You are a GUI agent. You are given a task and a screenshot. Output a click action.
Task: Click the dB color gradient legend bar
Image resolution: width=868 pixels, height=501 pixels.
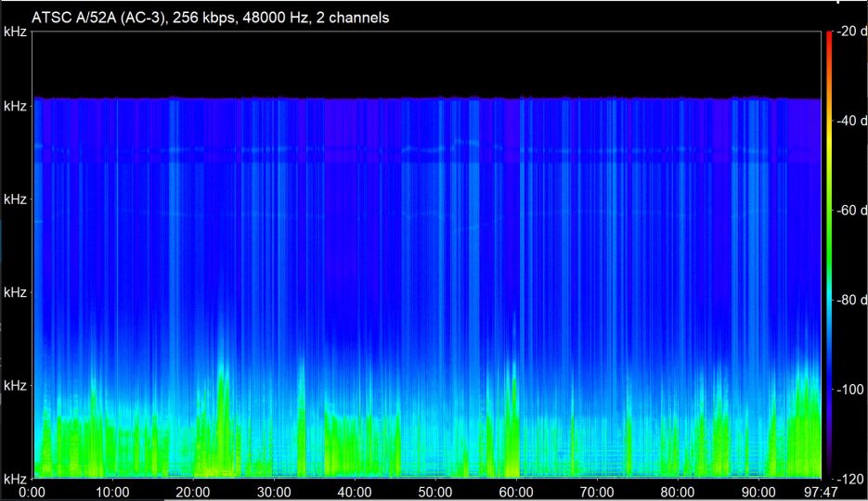829,255
